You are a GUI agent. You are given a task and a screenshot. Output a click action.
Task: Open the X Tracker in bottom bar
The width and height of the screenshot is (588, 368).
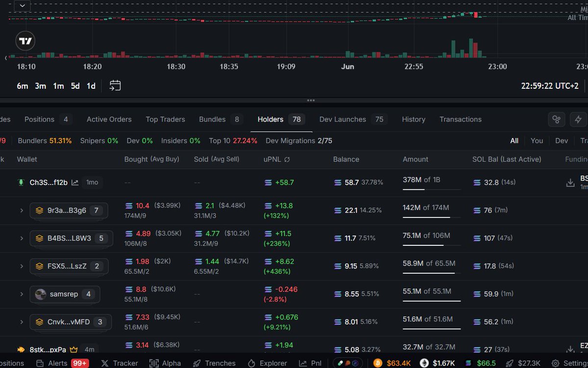pos(120,363)
